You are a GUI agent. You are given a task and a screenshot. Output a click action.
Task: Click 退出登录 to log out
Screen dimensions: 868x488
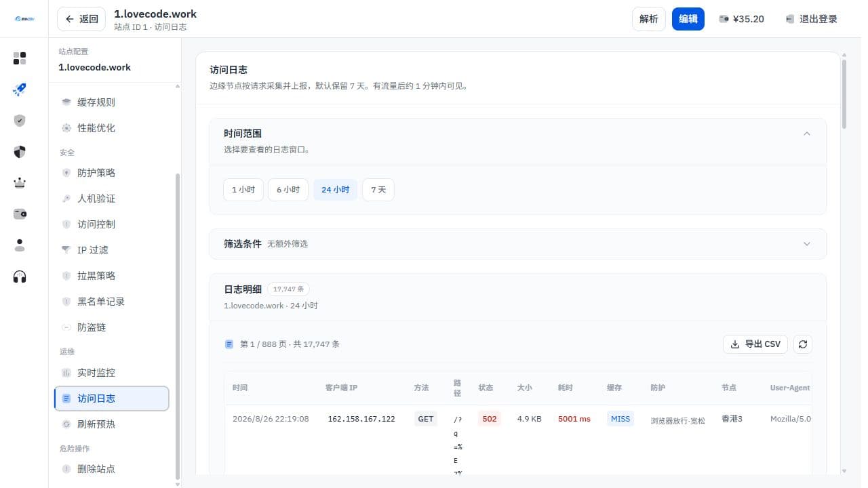point(812,19)
